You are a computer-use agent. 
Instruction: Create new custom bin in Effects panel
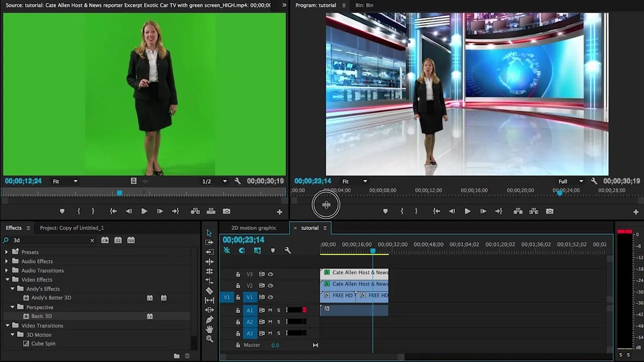(x=177, y=356)
